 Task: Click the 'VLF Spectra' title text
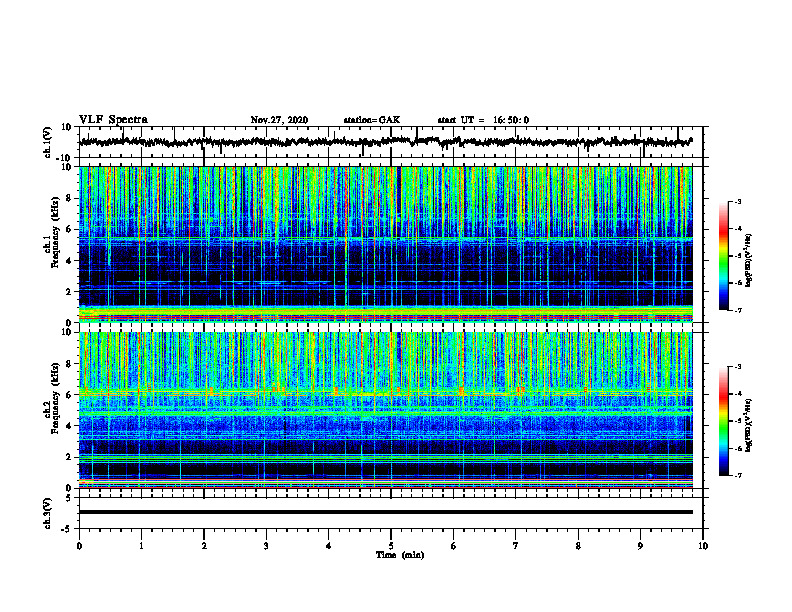click(x=113, y=120)
